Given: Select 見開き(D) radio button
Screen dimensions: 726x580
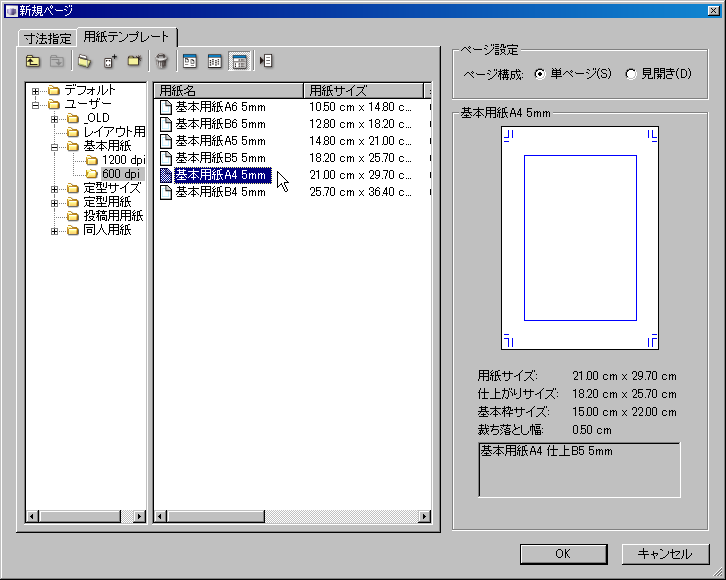Looking at the screenshot, I should tap(631, 74).
